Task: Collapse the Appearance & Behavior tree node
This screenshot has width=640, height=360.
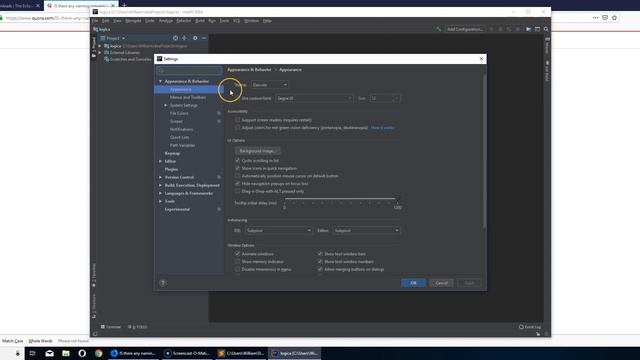Action: point(160,81)
